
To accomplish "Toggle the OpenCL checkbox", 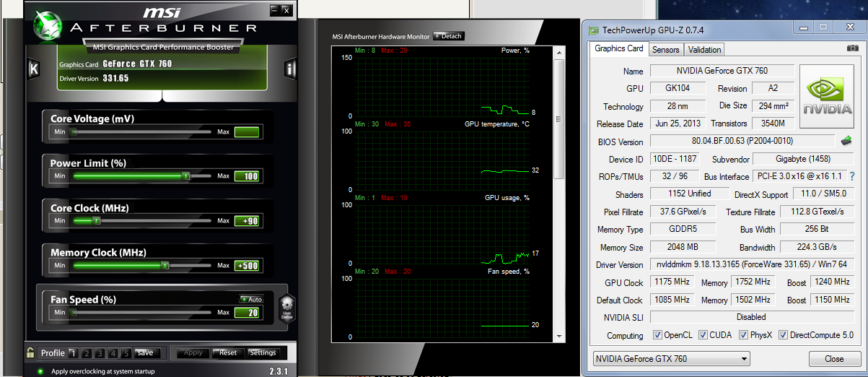I will [657, 335].
